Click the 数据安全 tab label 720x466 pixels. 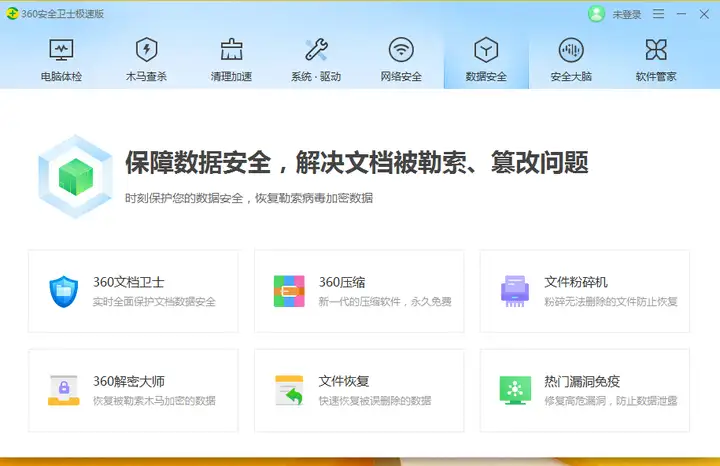pos(486,76)
